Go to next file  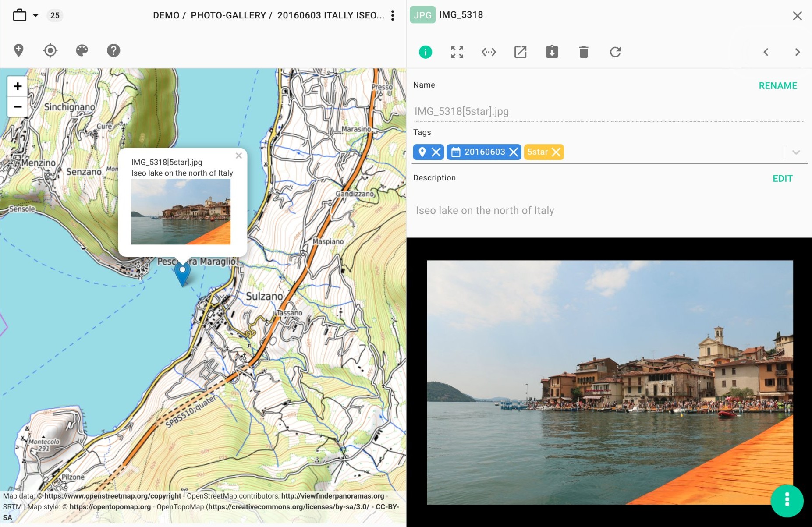click(x=798, y=52)
